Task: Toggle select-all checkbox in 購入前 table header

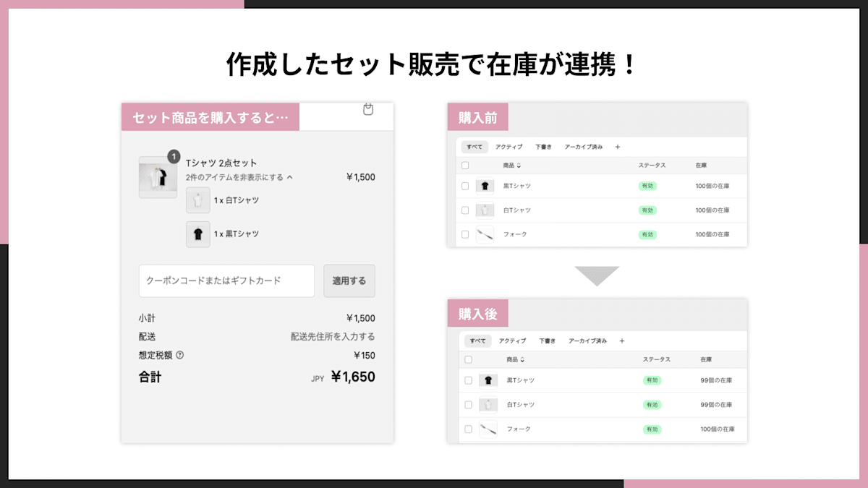Action: click(x=465, y=166)
